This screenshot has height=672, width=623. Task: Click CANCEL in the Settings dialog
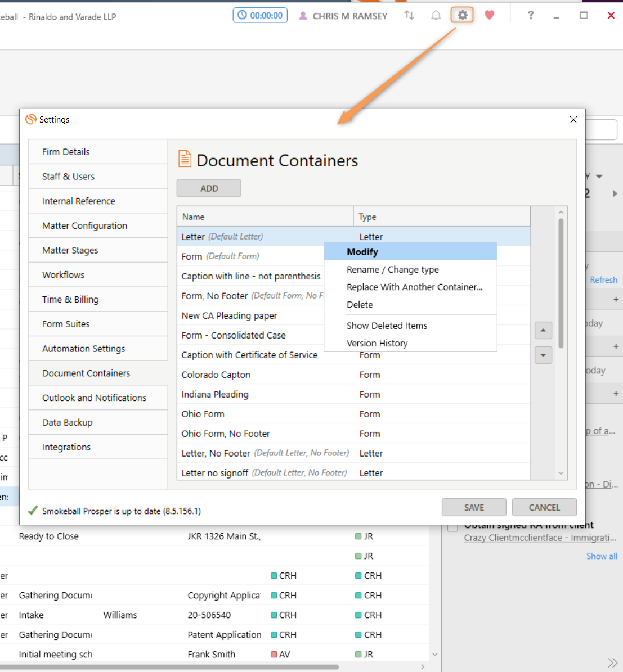pos(544,507)
